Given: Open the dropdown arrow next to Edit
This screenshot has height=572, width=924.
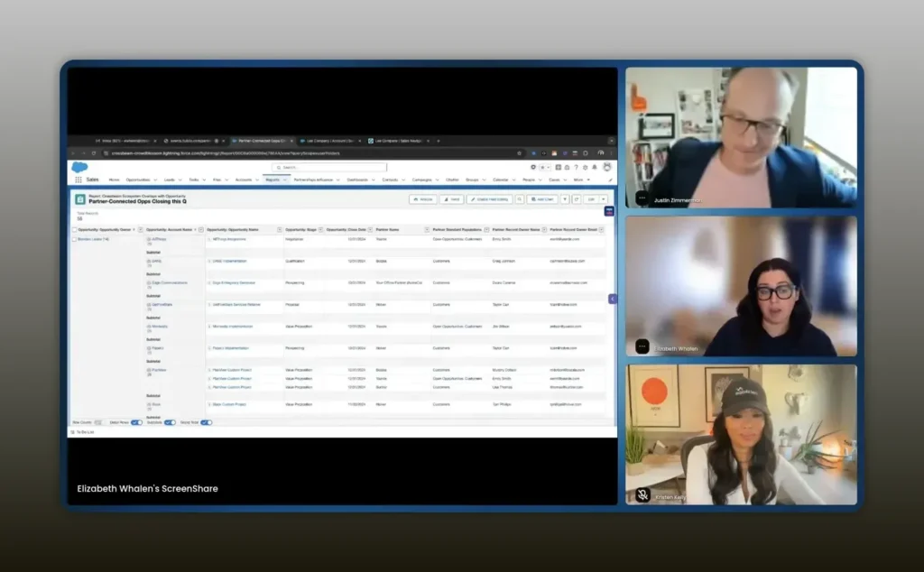Looking at the screenshot, I should (605, 198).
